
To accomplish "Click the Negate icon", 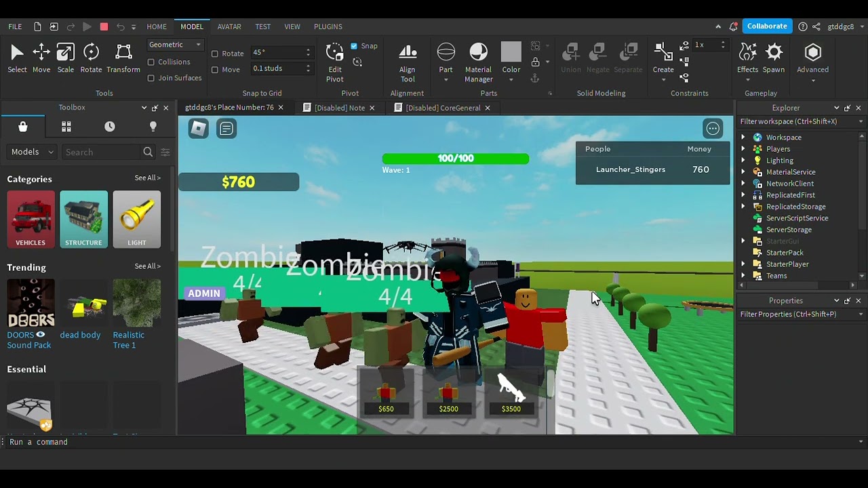I will pos(598,58).
